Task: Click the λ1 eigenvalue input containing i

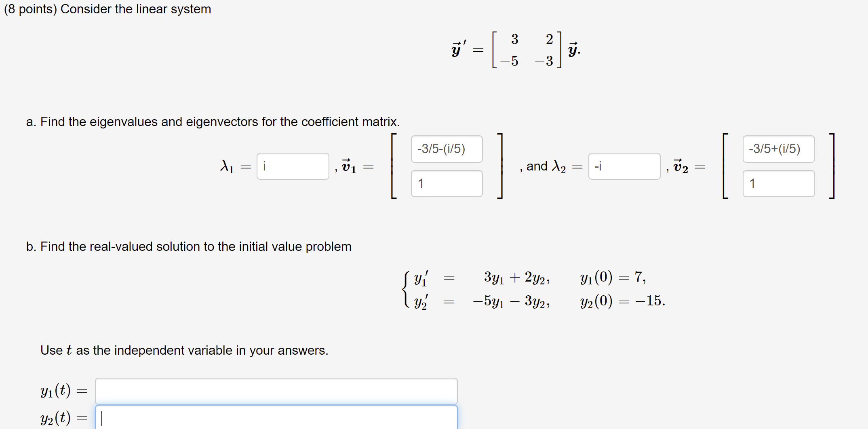Action: (293, 166)
